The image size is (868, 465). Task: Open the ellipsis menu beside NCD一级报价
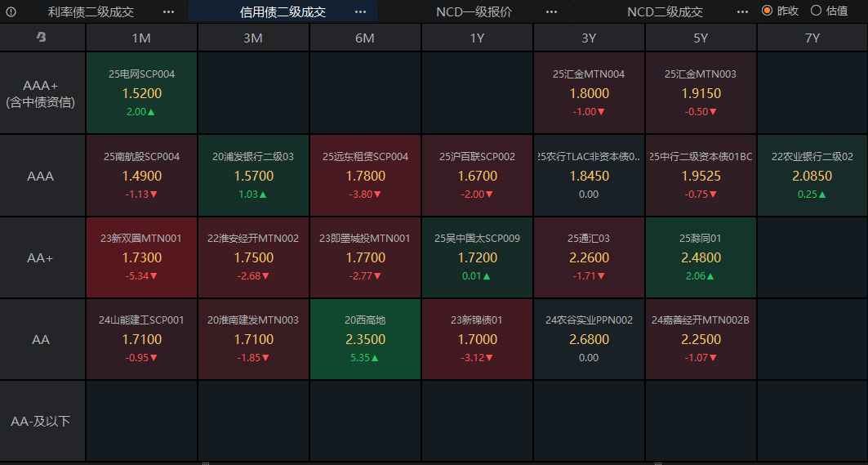(x=551, y=11)
